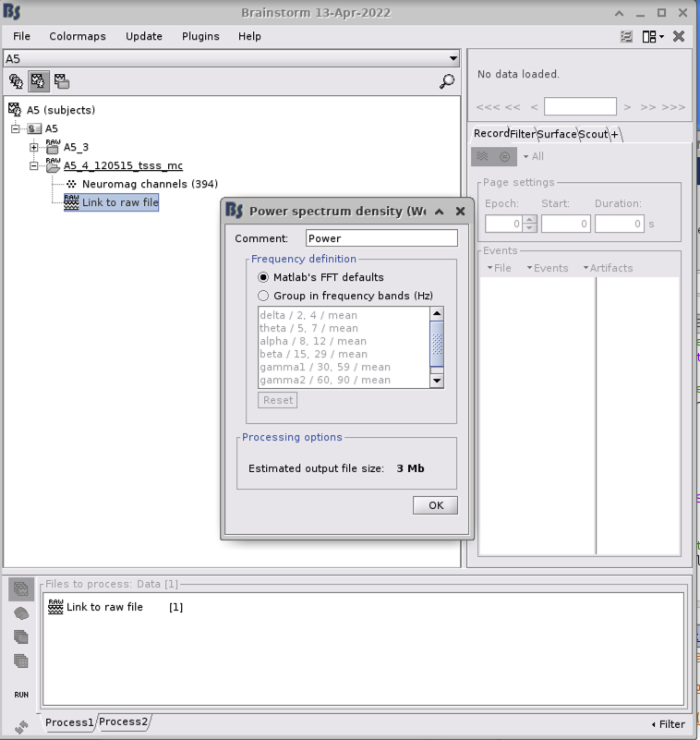Close the Power spectrum density dialog

(x=461, y=212)
